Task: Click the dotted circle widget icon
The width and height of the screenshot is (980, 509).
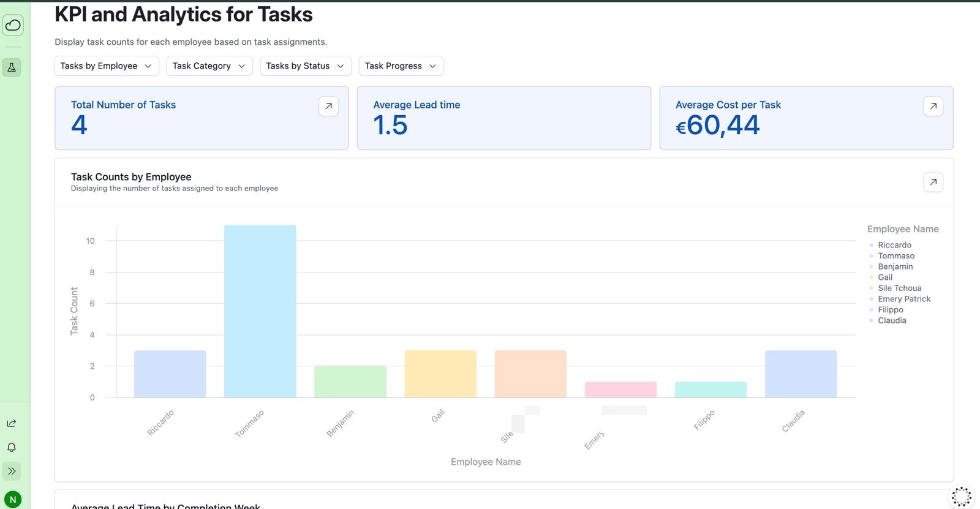Action: tap(962, 497)
